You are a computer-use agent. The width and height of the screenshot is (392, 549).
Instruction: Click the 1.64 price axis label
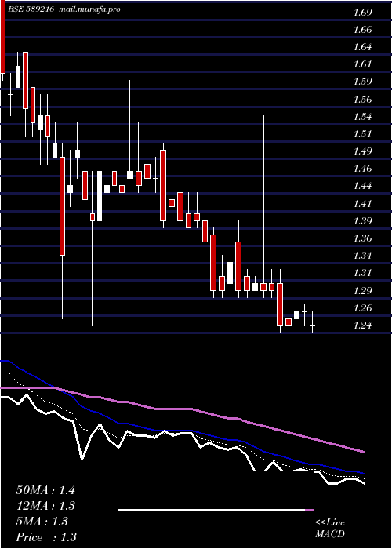pyautogui.click(x=362, y=47)
